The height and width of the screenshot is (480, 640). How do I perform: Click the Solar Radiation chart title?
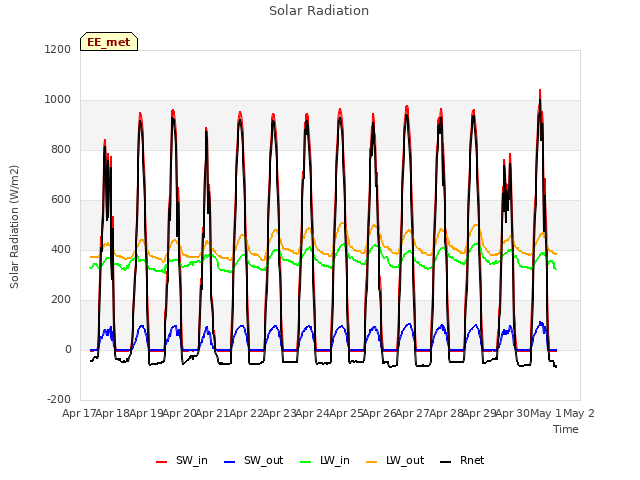tap(319, 11)
